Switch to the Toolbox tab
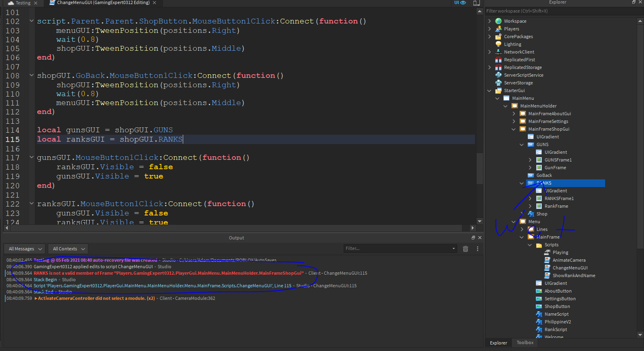The width and height of the screenshot is (644, 351). (x=525, y=343)
